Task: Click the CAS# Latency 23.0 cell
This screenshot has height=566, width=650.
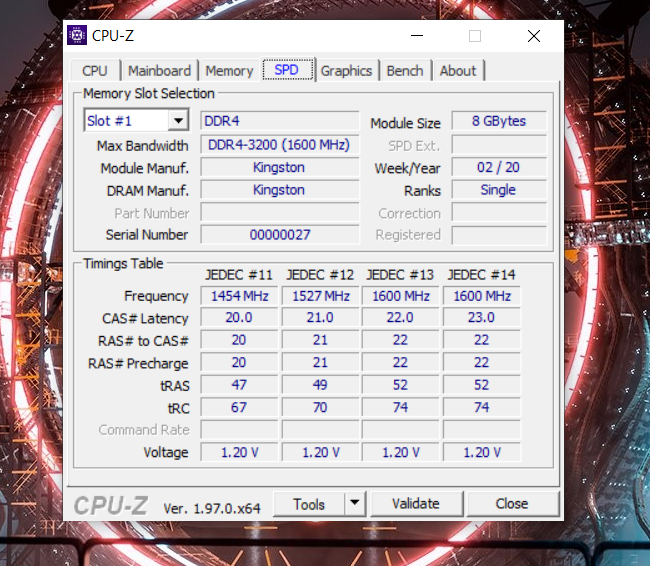Action: [482, 318]
